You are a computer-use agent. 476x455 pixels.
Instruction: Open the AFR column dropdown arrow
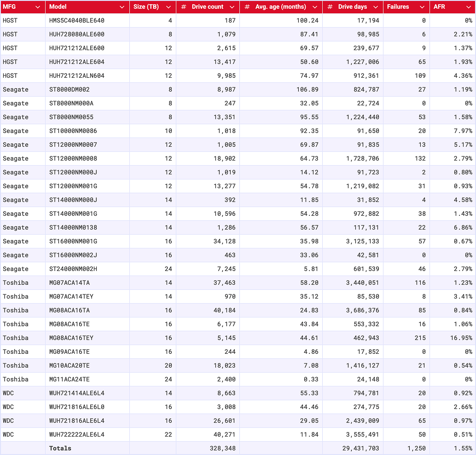(469, 7)
